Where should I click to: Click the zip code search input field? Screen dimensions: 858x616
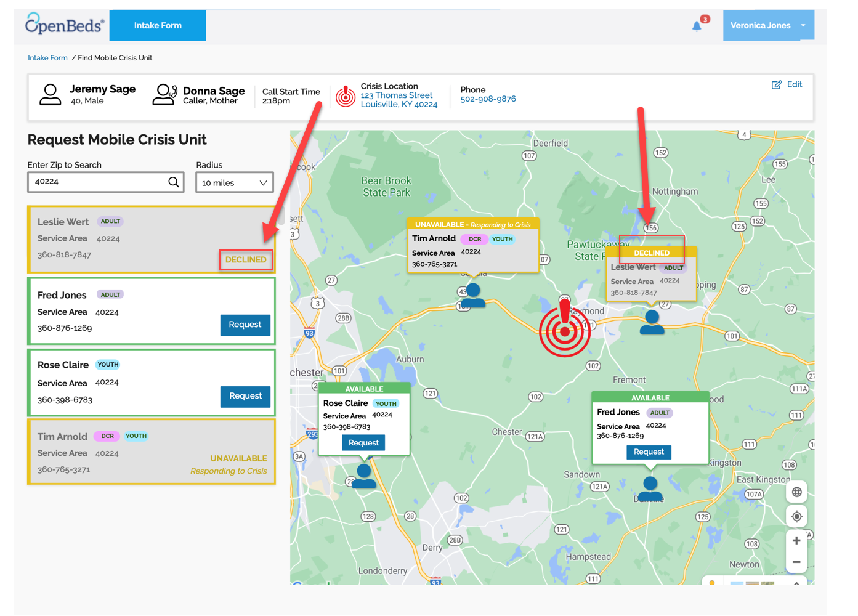pos(99,182)
